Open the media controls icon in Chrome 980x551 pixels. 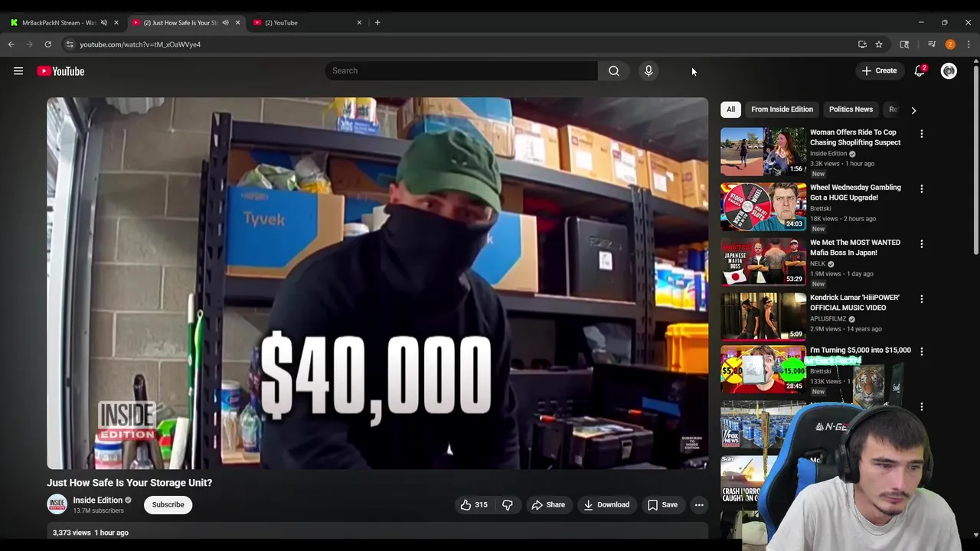click(x=932, y=44)
